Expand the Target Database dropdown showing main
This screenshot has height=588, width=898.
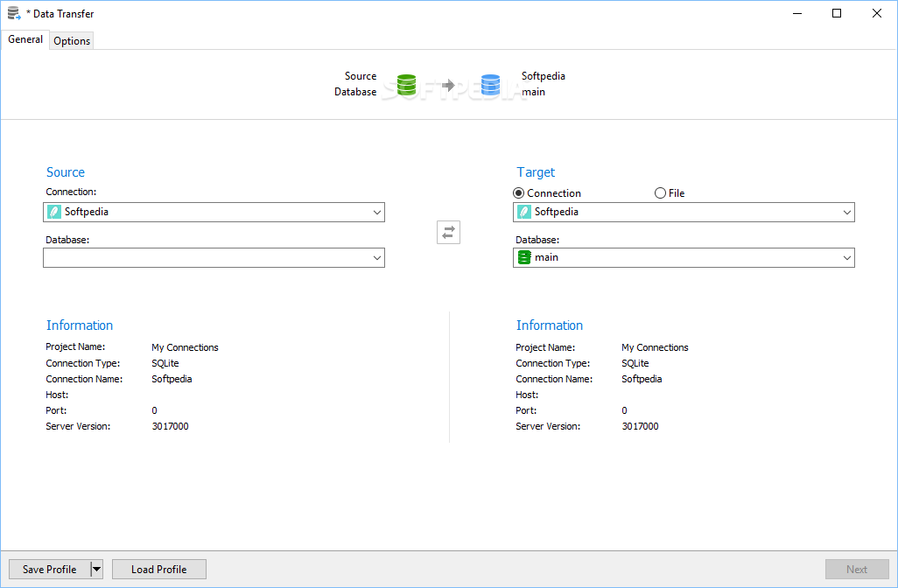(847, 257)
